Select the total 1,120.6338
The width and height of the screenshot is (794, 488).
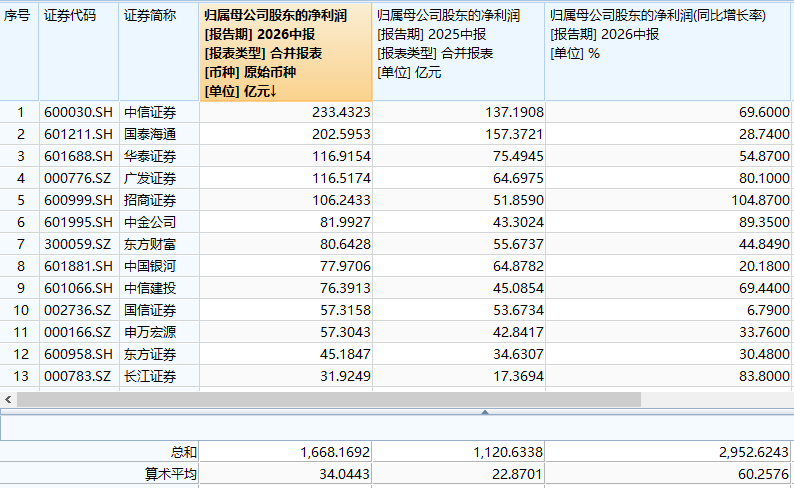tap(508, 452)
